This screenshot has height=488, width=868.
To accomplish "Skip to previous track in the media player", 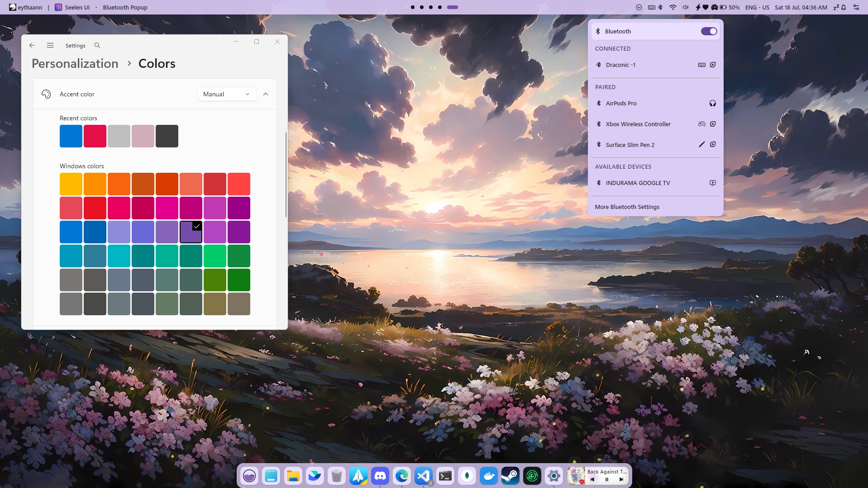I will pos(592,479).
